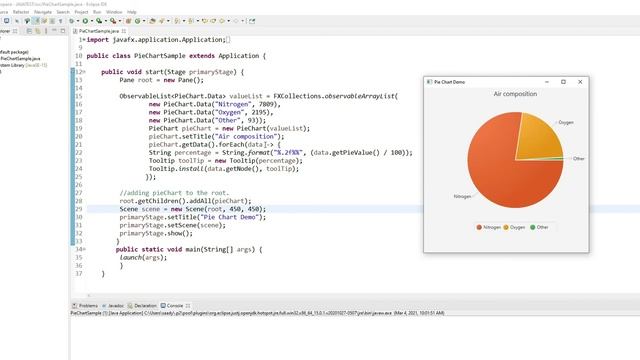
Task: Click the Search flashlight toolbar icon
Action: [x=161, y=21]
